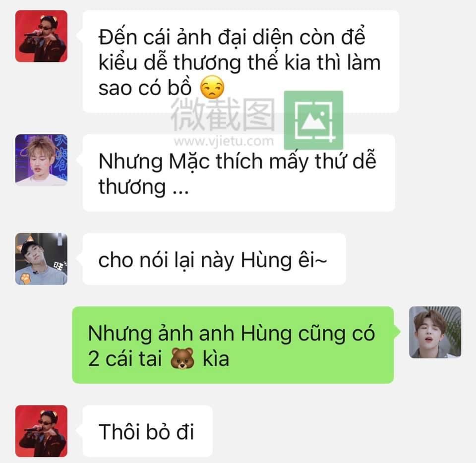Click the name "Mặc" in the second message
The image size is (476, 463).
pos(189,162)
